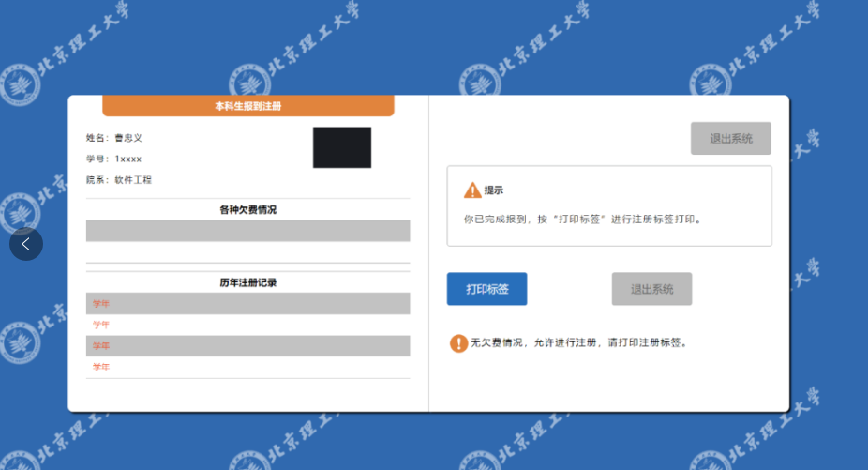The width and height of the screenshot is (868, 470).
Task: Click the orange warning triangle icon beside 提示
Action: tap(472, 190)
